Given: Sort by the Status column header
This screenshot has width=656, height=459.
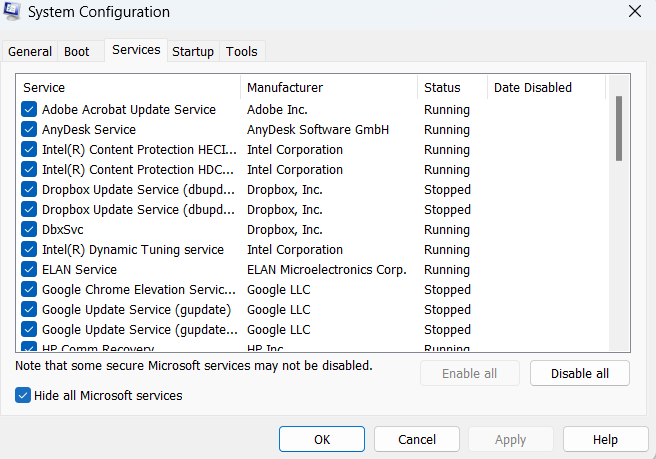Looking at the screenshot, I should (x=452, y=87).
